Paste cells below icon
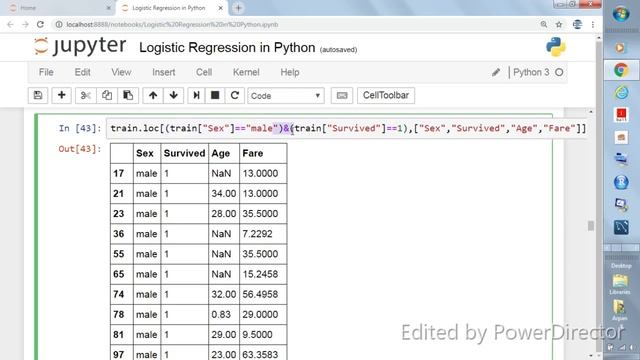This screenshot has width=640, height=360. click(x=128, y=96)
